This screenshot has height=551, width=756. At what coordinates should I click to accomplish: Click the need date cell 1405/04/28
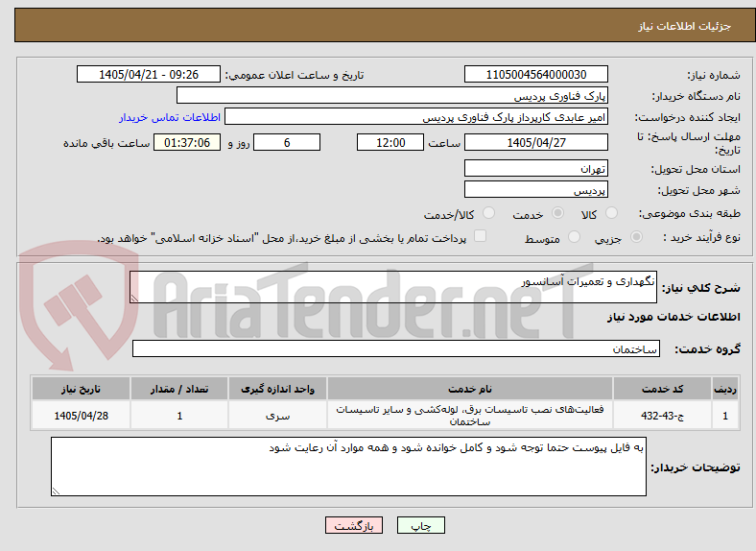[81, 415]
